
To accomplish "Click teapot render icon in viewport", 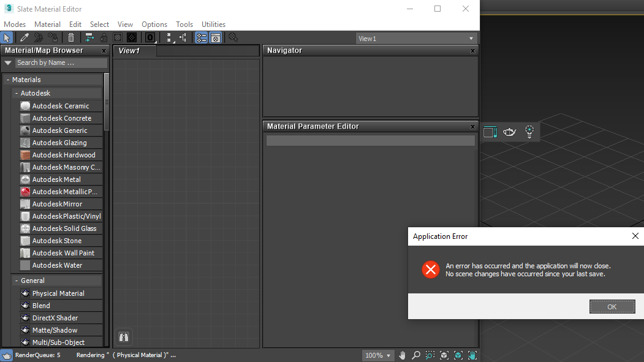I will click(509, 132).
